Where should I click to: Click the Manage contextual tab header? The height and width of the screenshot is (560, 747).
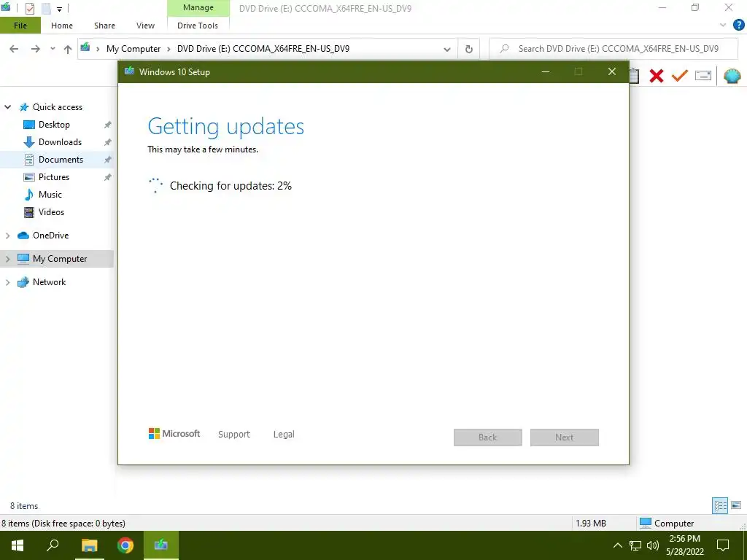click(x=198, y=7)
